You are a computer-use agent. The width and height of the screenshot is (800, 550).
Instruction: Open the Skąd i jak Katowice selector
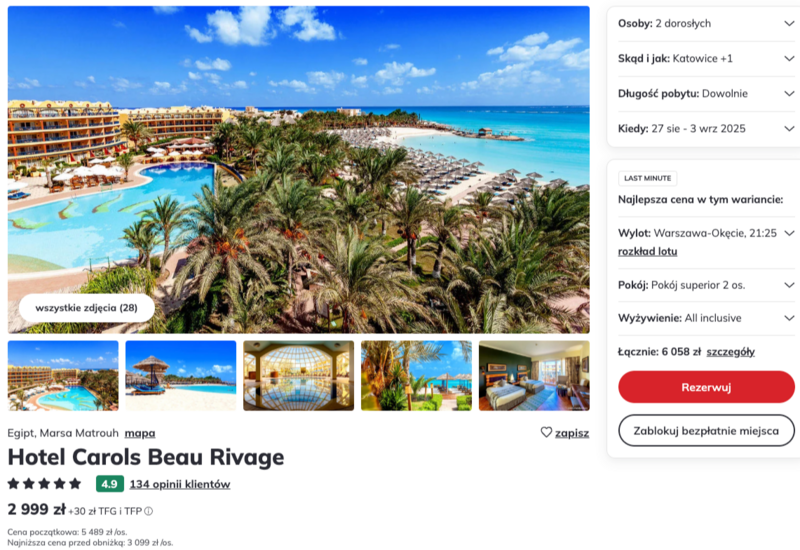pos(706,59)
